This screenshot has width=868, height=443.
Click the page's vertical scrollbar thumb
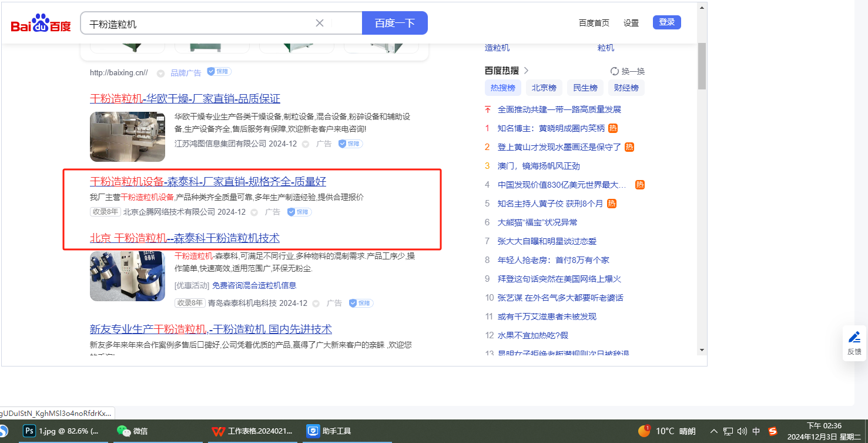(702, 66)
